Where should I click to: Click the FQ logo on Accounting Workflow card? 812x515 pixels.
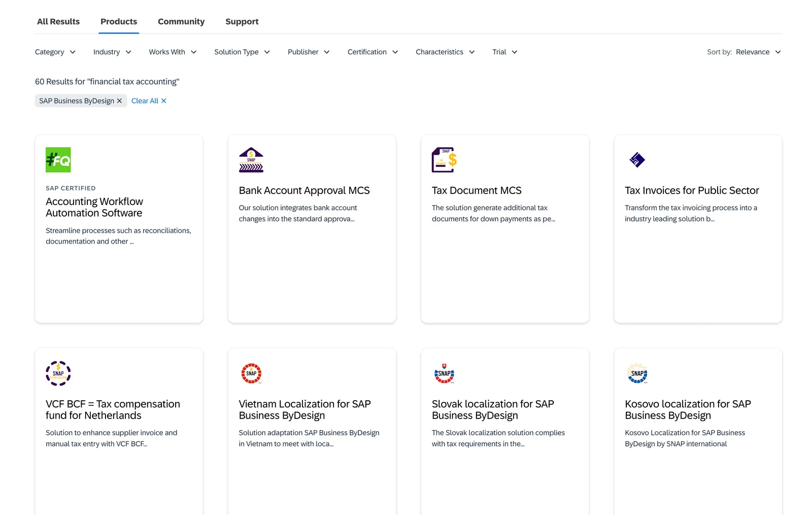pos(58,160)
